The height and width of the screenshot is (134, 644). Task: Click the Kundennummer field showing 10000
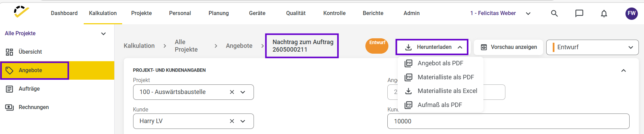pos(508,121)
